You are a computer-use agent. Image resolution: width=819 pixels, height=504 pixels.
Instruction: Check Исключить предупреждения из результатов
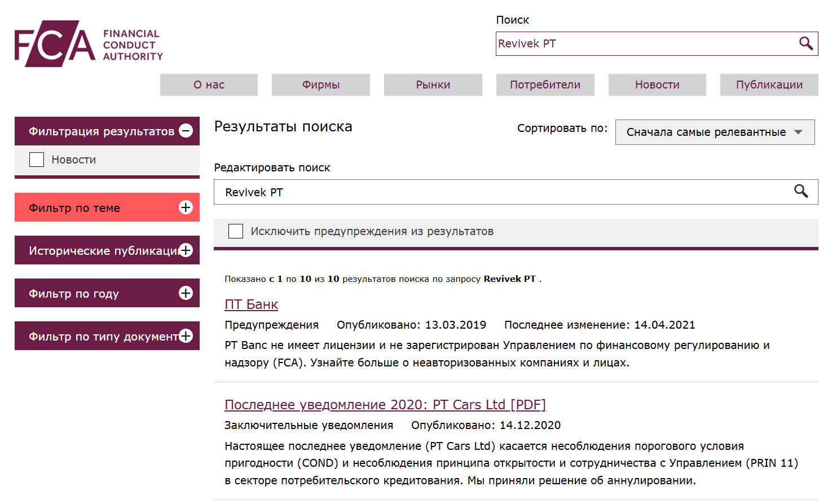tap(236, 231)
